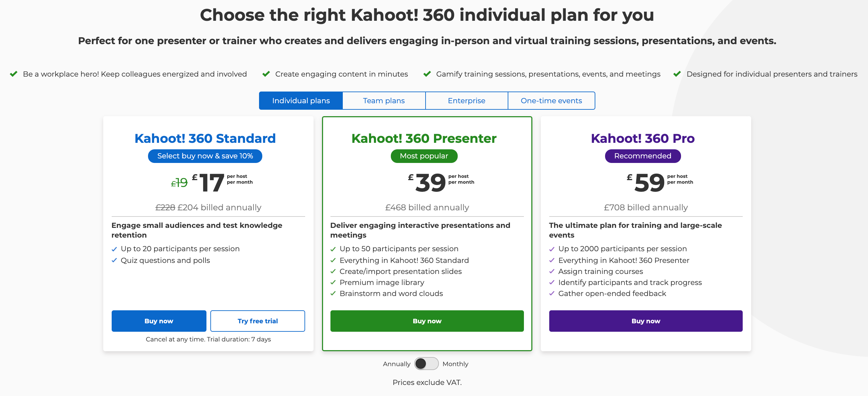This screenshot has width=868, height=396.
Task: Click checkmark next to 'Create engaging content'
Action: click(266, 74)
